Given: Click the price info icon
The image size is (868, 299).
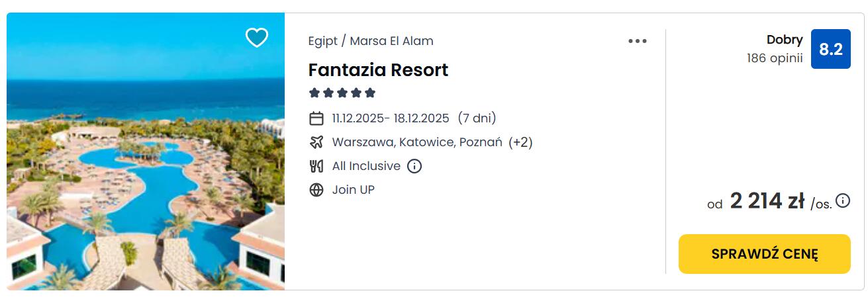Looking at the screenshot, I should (x=843, y=200).
